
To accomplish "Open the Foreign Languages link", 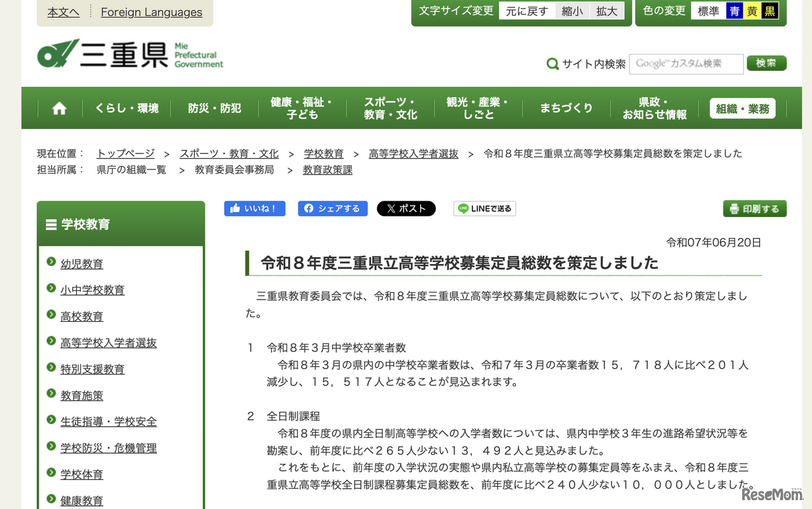I will pos(152,12).
